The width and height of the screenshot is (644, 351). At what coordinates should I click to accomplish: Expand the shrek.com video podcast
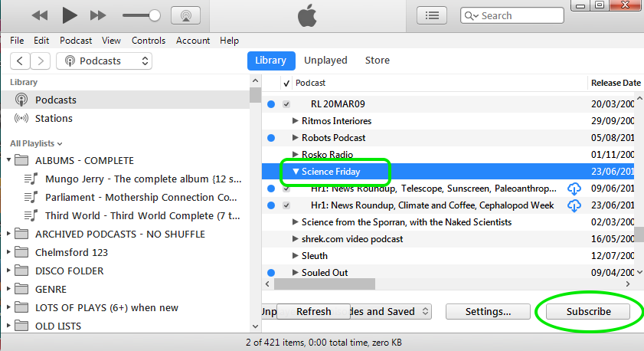coord(295,239)
